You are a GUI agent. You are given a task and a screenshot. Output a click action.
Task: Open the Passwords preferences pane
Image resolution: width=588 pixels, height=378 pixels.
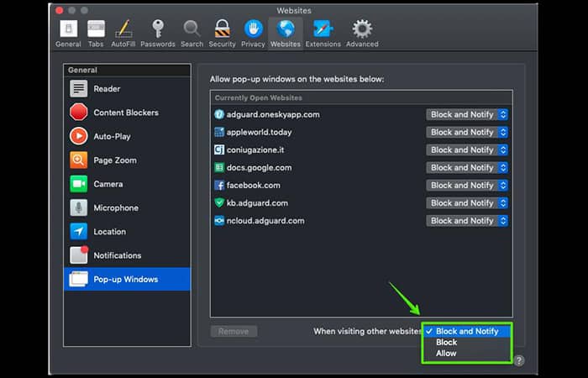pyautogui.click(x=158, y=34)
